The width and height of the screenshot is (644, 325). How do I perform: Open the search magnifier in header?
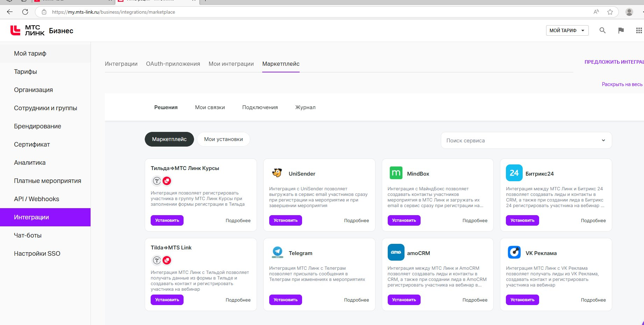602,30
